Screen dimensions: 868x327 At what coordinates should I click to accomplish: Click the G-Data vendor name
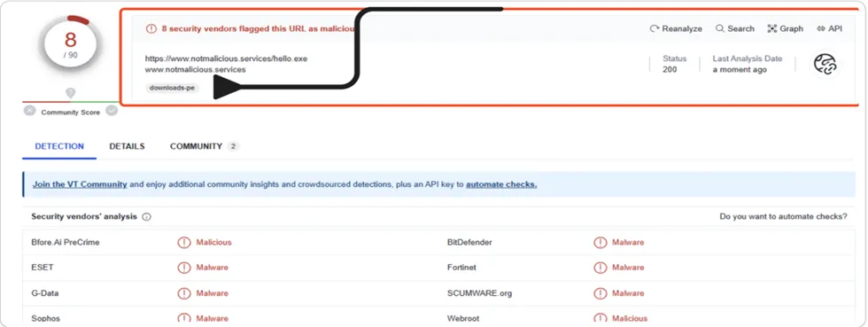click(x=45, y=293)
